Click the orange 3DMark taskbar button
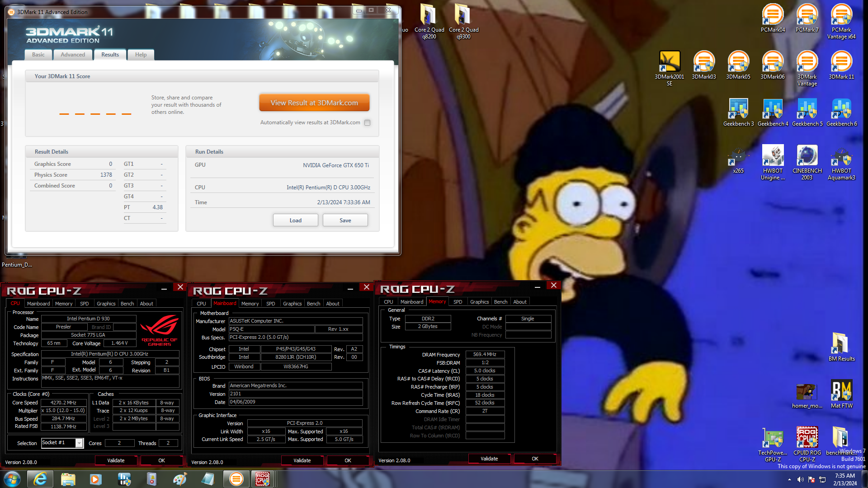This screenshot has height=488, width=868. coord(236,479)
